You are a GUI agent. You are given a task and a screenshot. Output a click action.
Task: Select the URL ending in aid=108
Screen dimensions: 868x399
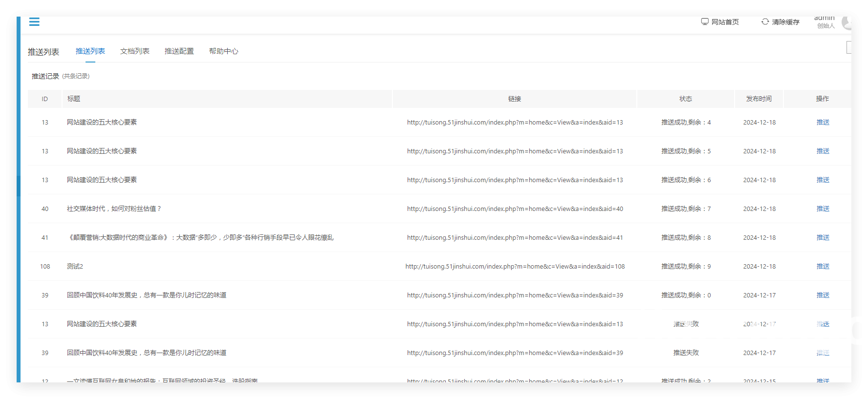[x=515, y=266]
